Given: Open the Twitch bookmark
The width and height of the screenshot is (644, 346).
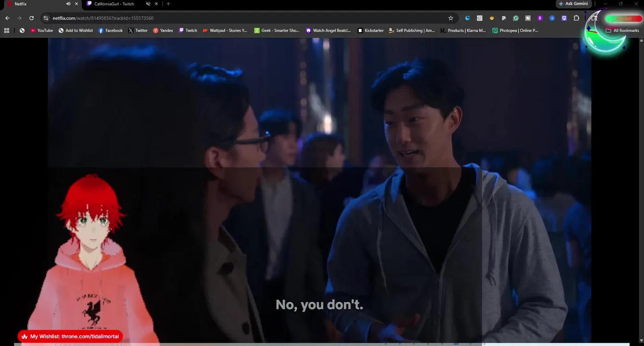Looking at the screenshot, I should pos(188,30).
